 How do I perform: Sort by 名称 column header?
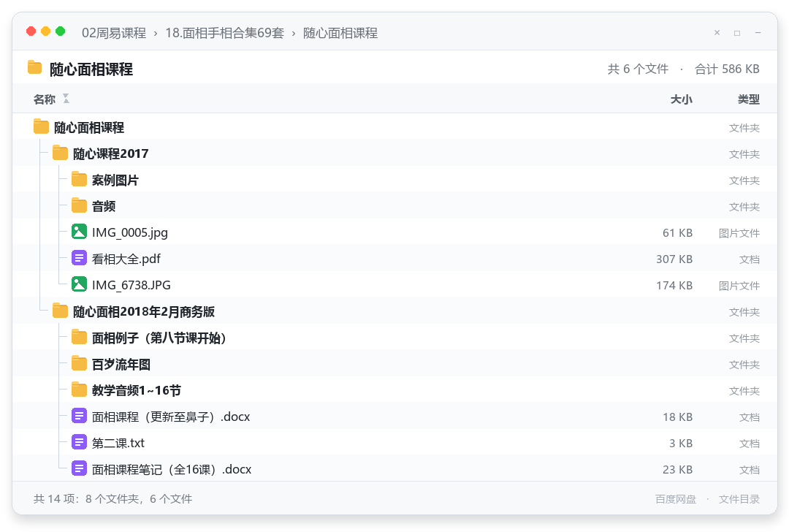(45, 99)
